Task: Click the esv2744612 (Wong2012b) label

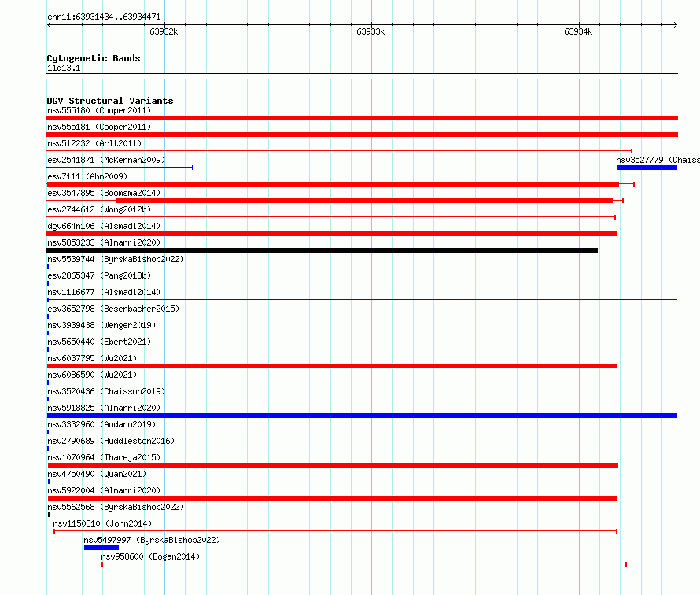Action: point(99,209)
